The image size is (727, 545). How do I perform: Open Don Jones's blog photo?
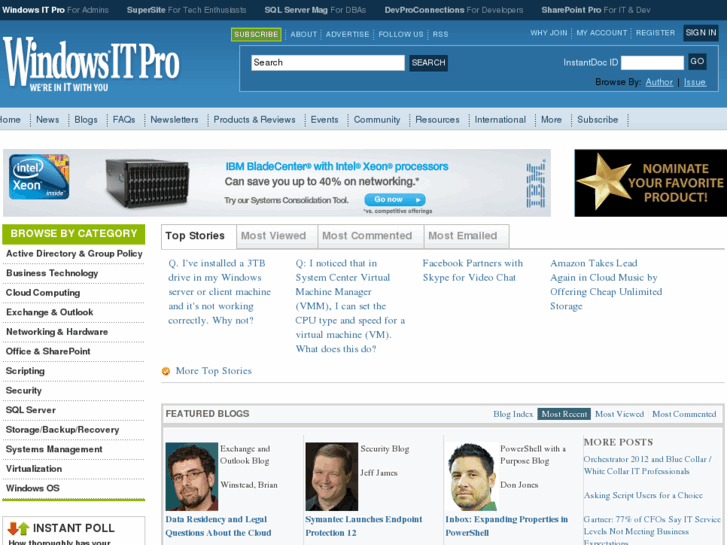coord(472,476)
